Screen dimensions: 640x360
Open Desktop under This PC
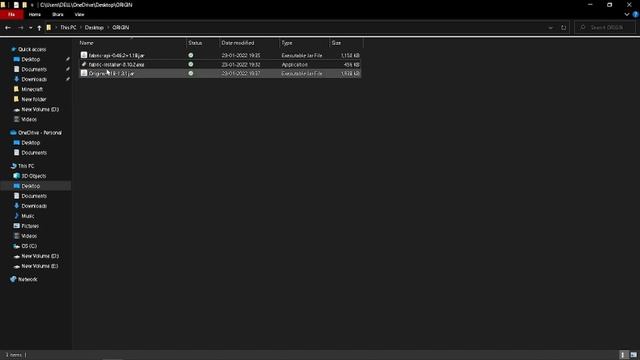31,186
